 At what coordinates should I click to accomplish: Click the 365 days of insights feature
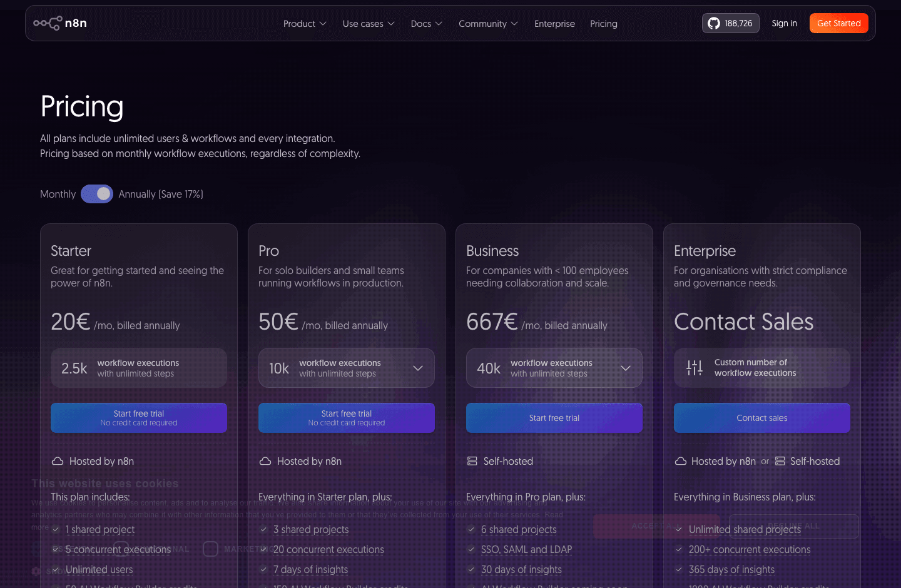coord(731,569)
